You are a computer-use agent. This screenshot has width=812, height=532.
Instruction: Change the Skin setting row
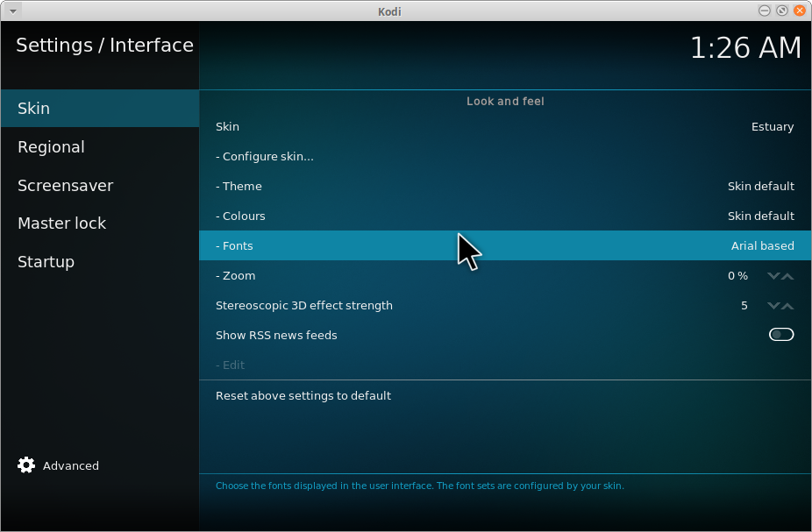[x=505, y=127]
